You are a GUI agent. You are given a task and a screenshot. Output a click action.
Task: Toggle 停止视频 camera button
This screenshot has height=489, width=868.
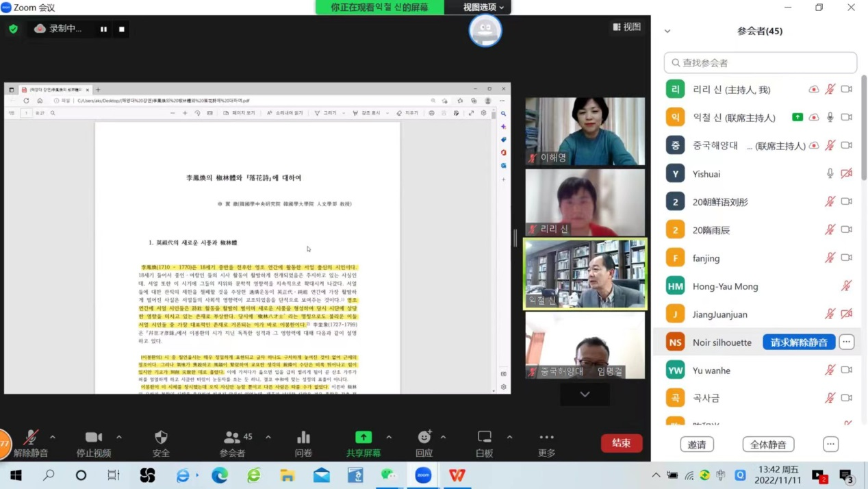click(94, 443)
